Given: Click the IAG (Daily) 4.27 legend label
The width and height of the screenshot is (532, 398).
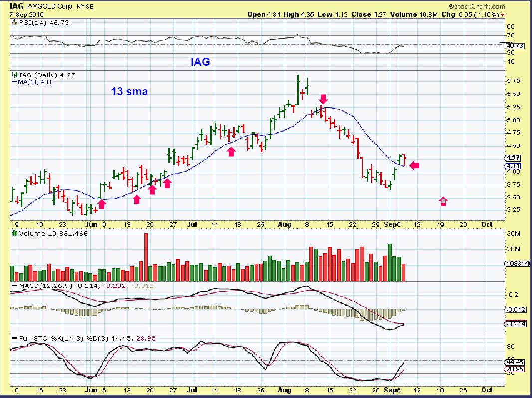Looking at the screenshot, I should (47, 75).
